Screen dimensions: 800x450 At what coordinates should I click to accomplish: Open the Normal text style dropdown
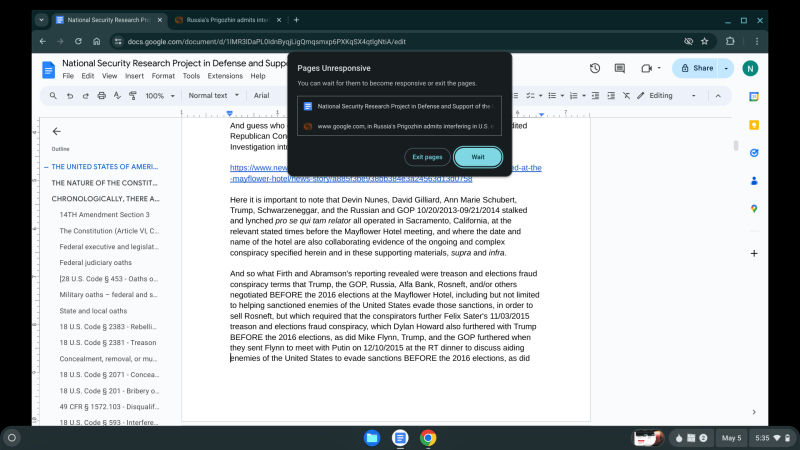[213, 95]
